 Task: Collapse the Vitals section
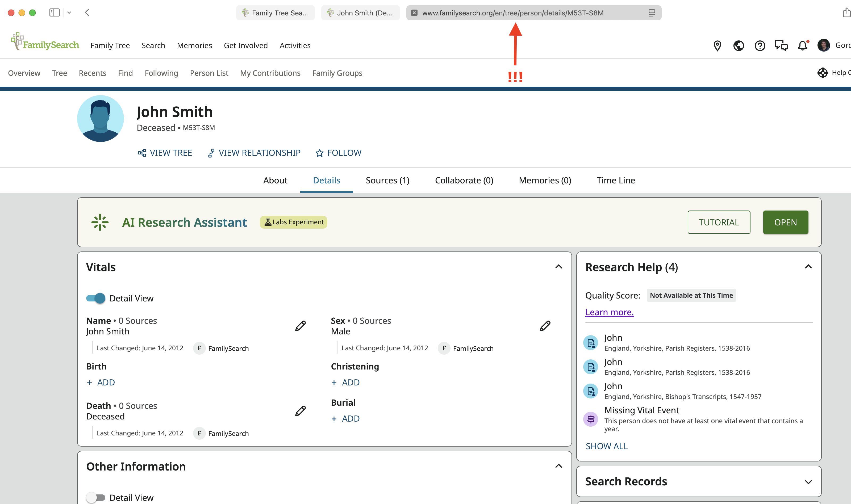coord(558,267)
